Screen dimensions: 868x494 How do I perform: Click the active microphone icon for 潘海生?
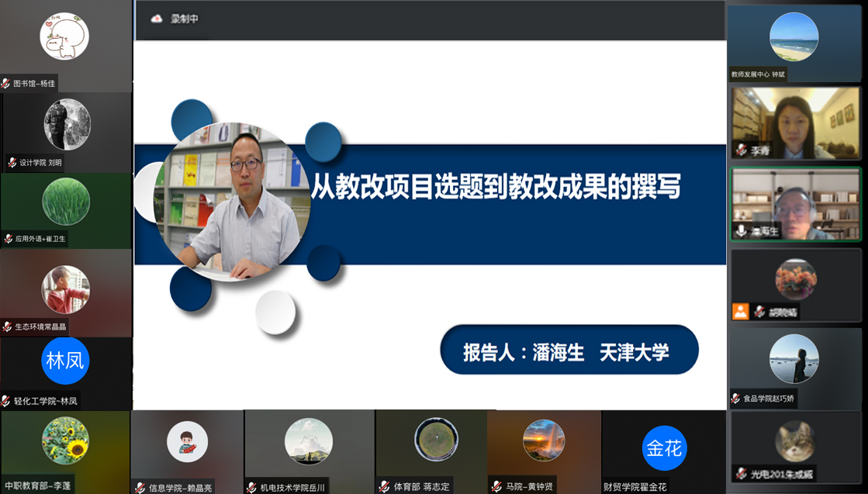[741, 230]
